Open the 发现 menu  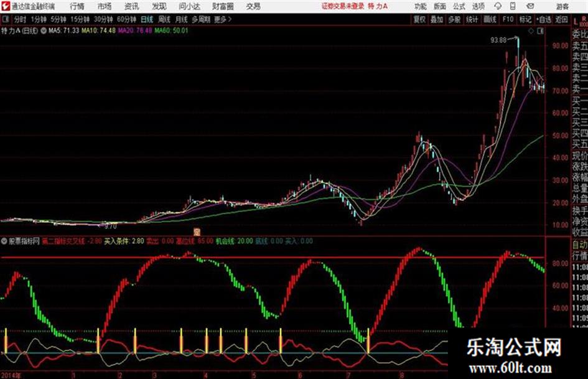[159, 6]
